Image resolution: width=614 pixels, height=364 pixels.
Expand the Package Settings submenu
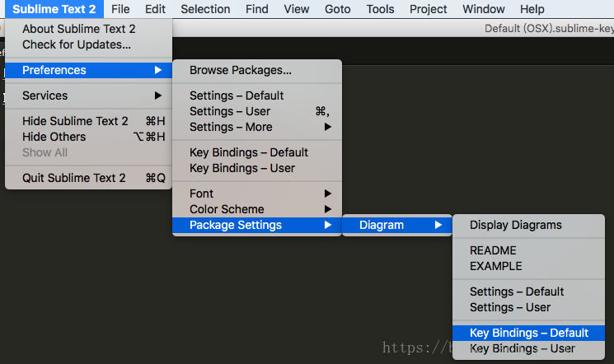[x=257, y=225]
